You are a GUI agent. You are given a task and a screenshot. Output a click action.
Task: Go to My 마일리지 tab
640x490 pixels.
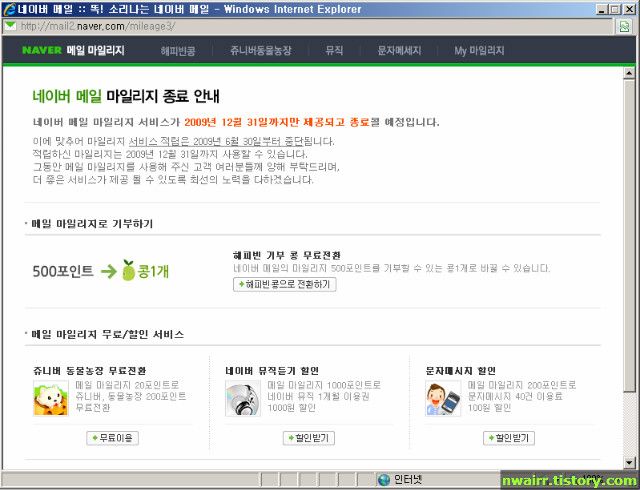(479, 51)
